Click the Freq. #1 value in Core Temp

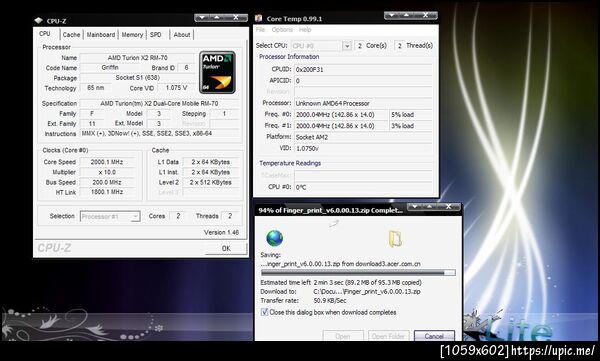[341, 126]
